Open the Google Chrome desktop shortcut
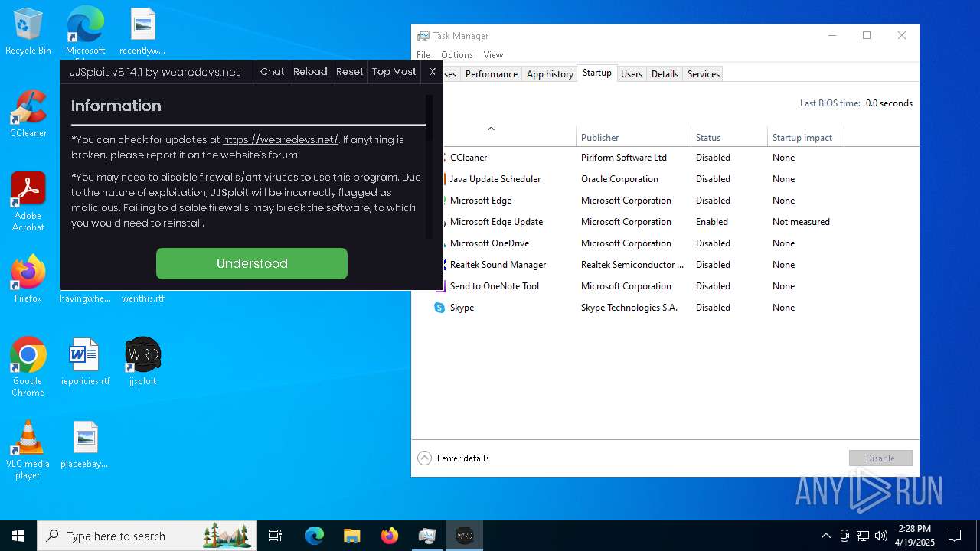 pyautogui.click(x=28, y=367)
